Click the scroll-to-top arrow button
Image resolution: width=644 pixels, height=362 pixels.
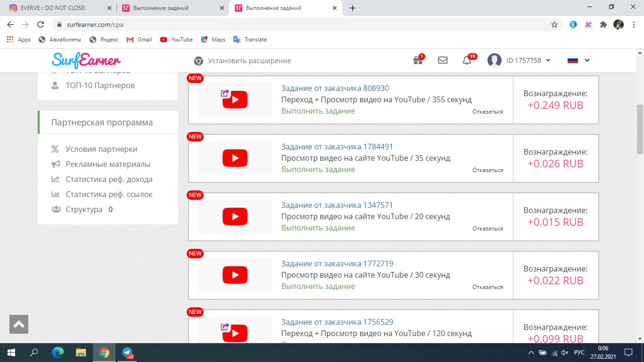19,324
